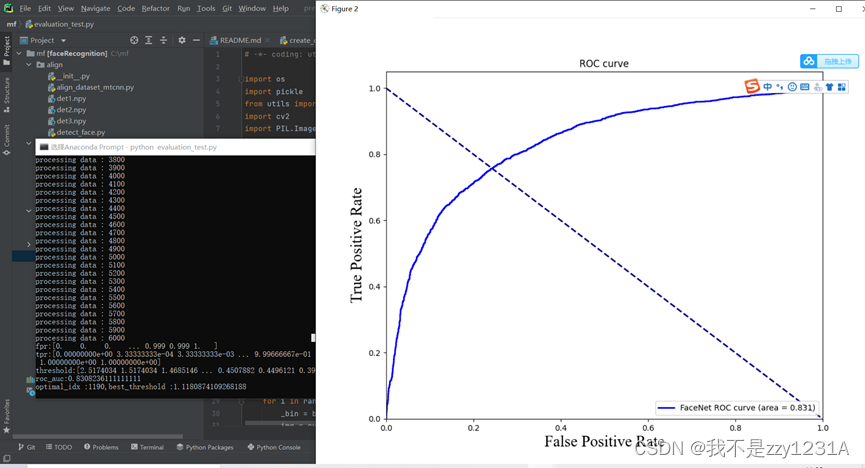Click the Collapse All icon in Project panel
Image resolution: width=865 pixels, height=468 pixels.
coord(163,40)
